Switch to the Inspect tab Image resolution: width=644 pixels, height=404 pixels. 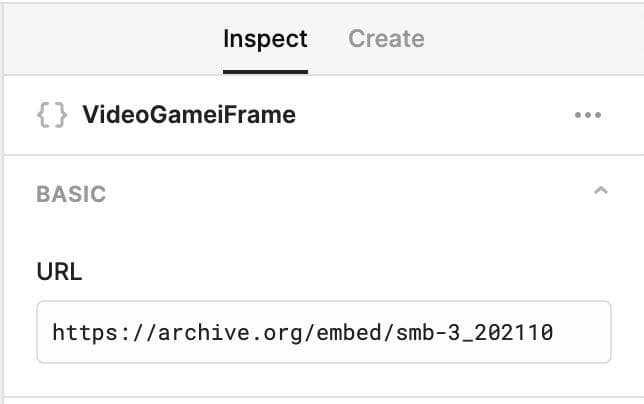265,40
